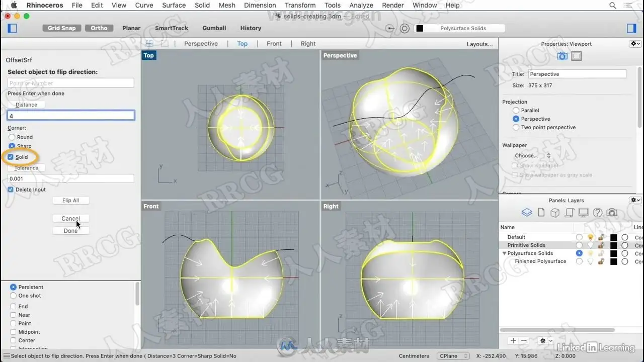Switch to single-viewport layout icon

[165, 44]
